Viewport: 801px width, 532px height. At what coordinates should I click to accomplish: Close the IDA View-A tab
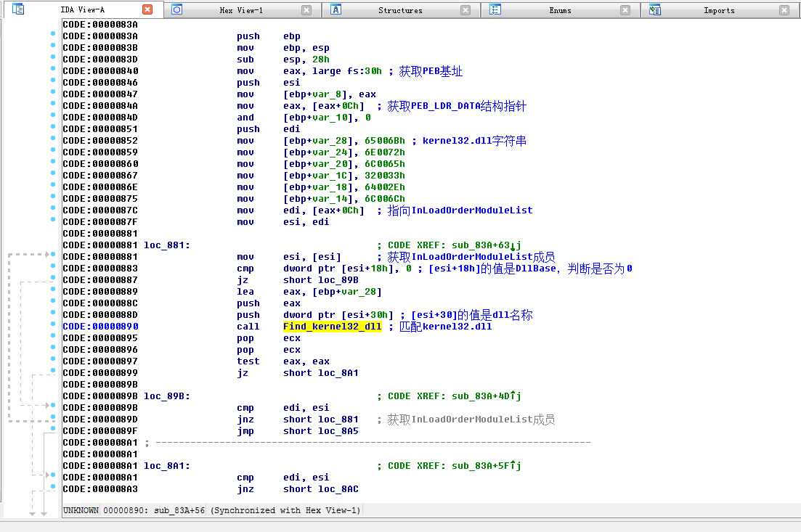147,9
